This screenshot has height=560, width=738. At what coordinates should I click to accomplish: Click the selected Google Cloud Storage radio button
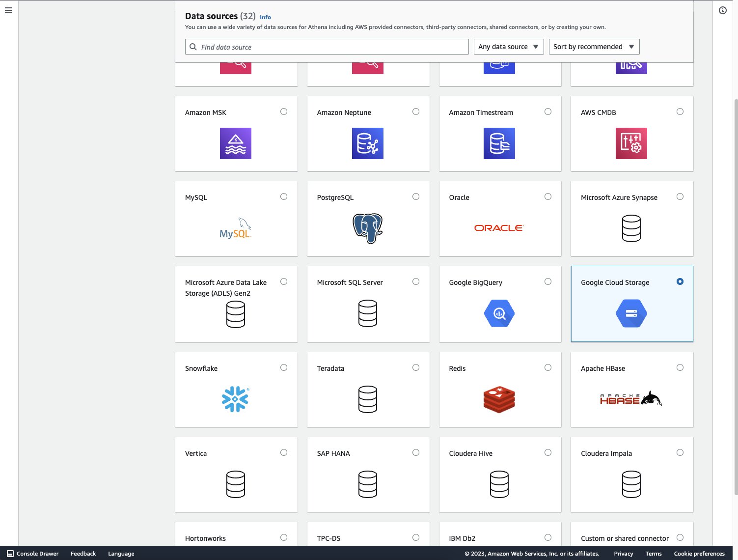click(x=680, y=281)
